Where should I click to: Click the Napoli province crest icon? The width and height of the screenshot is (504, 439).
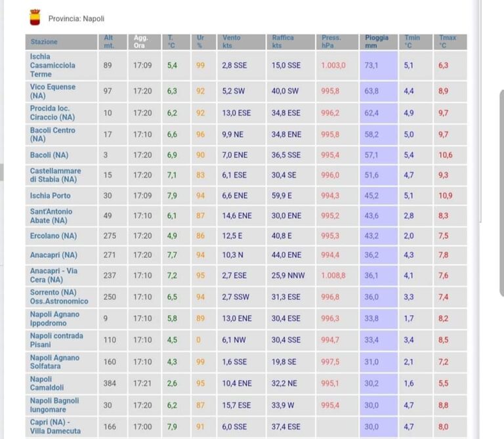35,17
